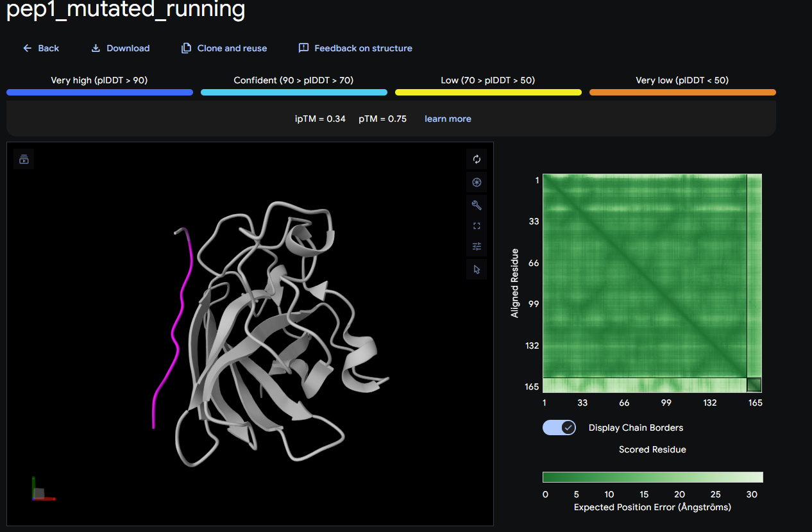
Task: Expand the structure viewer to fullscreen
Action: click(477, 226)
